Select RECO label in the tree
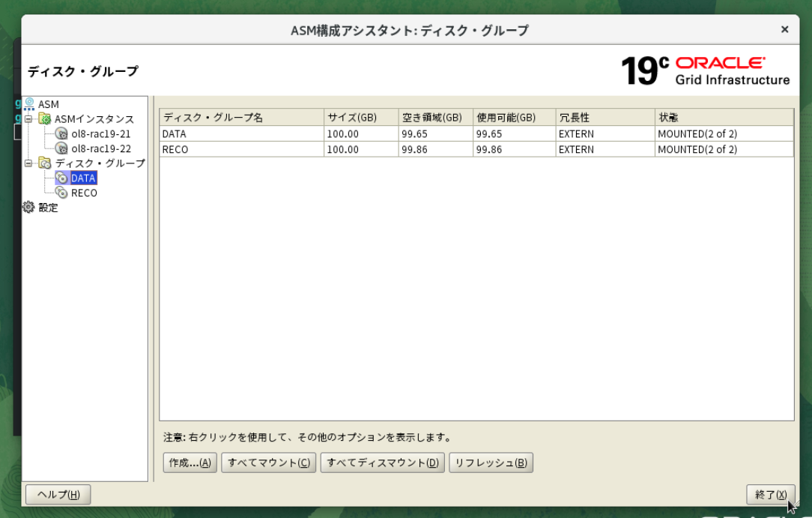 (84, 193)
